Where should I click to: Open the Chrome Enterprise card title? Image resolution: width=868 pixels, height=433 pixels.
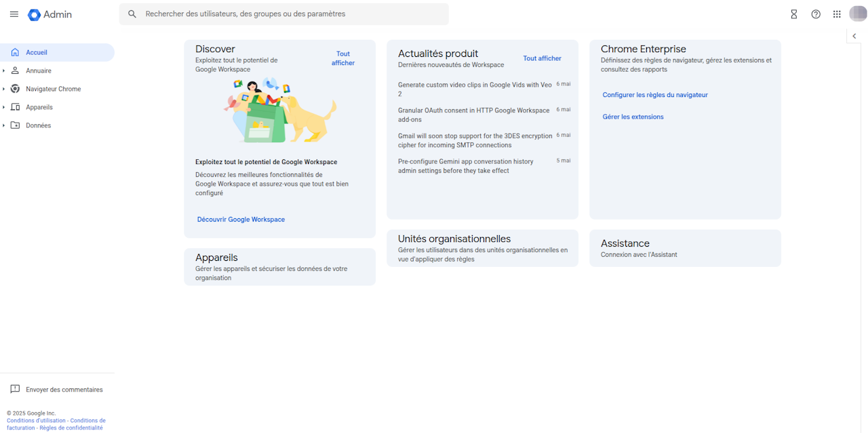coord(644,49)
